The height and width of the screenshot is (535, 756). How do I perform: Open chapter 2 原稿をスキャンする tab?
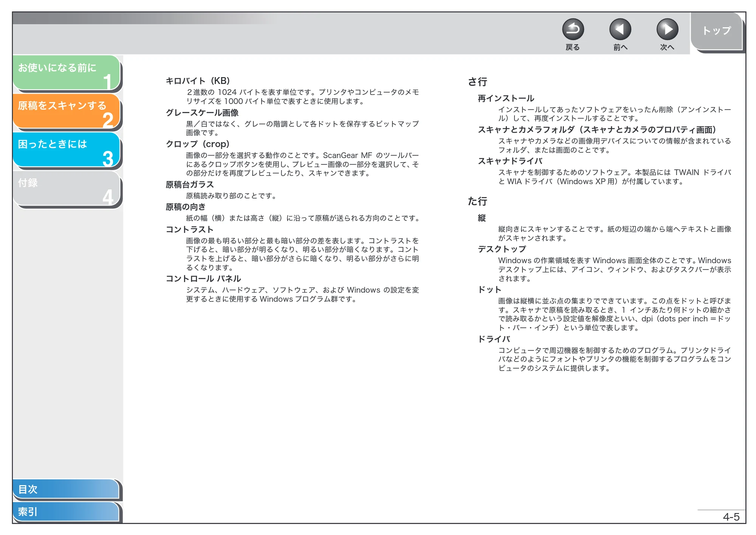66,111
